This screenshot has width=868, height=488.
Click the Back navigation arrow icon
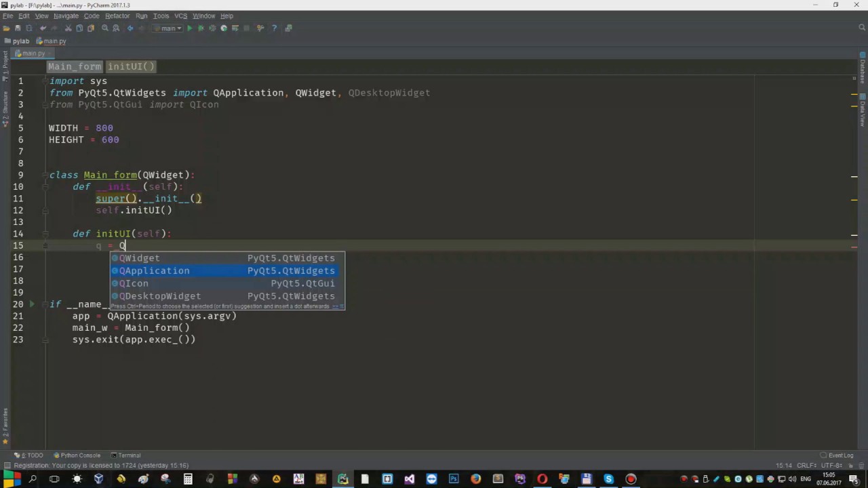(130, 28)
